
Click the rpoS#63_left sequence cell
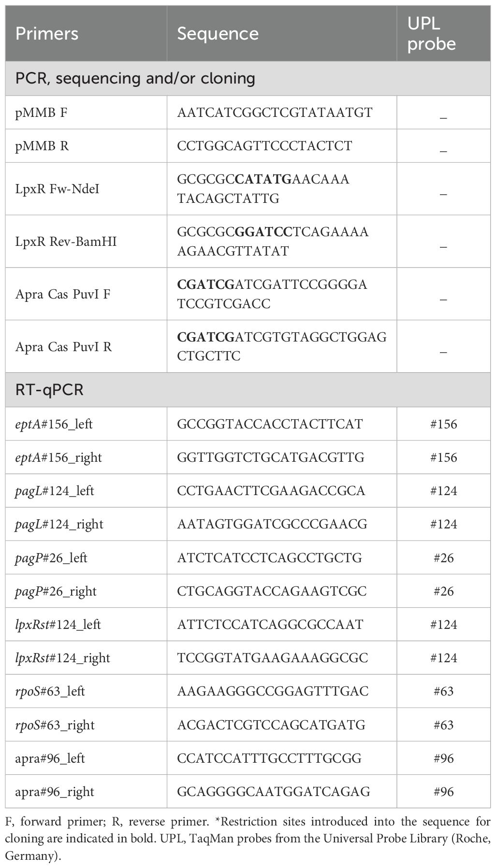(x=273, y=691)
